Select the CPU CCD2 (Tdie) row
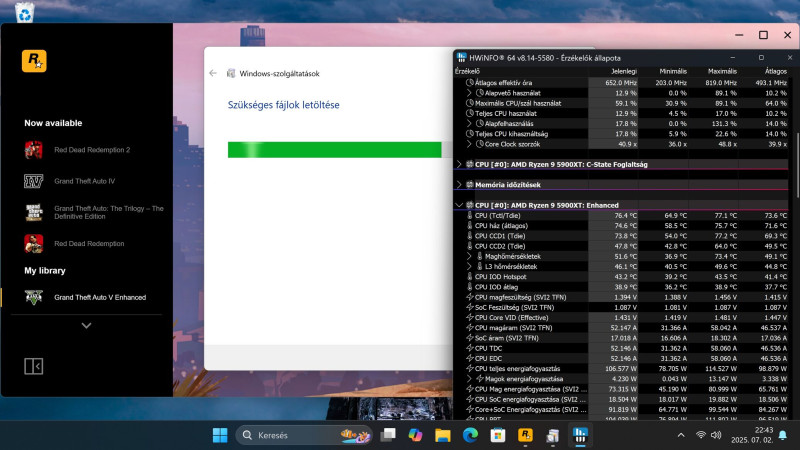Viewport: 800px width, 450px height. click(621, 246)
